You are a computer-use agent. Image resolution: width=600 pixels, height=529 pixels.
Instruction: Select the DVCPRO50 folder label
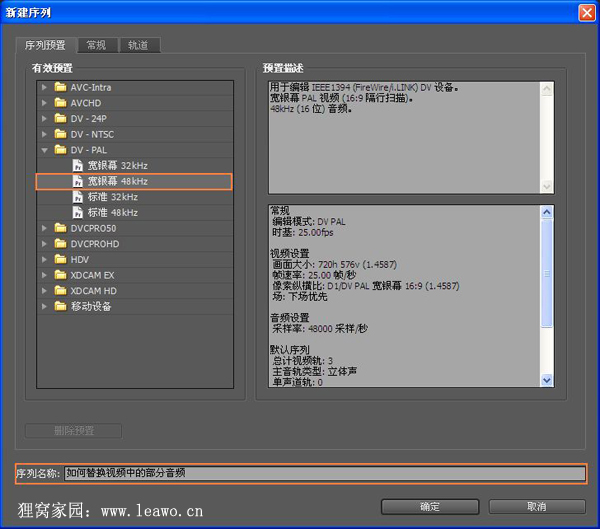click(93, 229)
